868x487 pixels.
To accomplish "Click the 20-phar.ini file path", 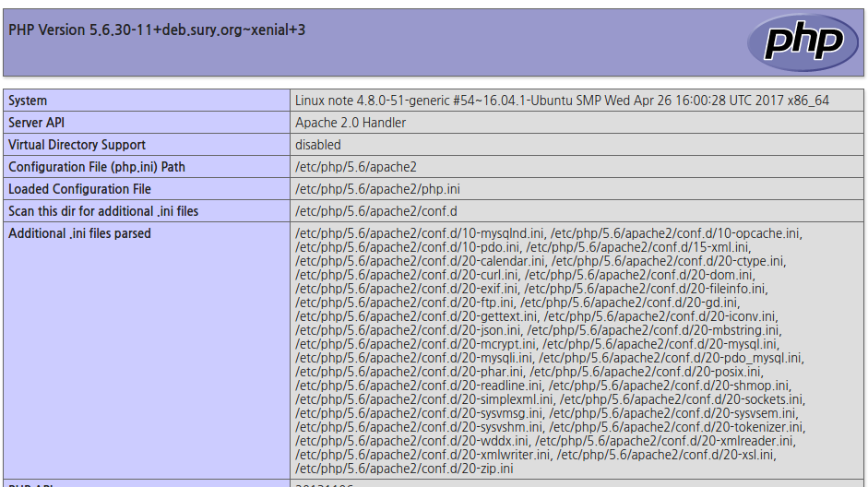I will 409,372.
